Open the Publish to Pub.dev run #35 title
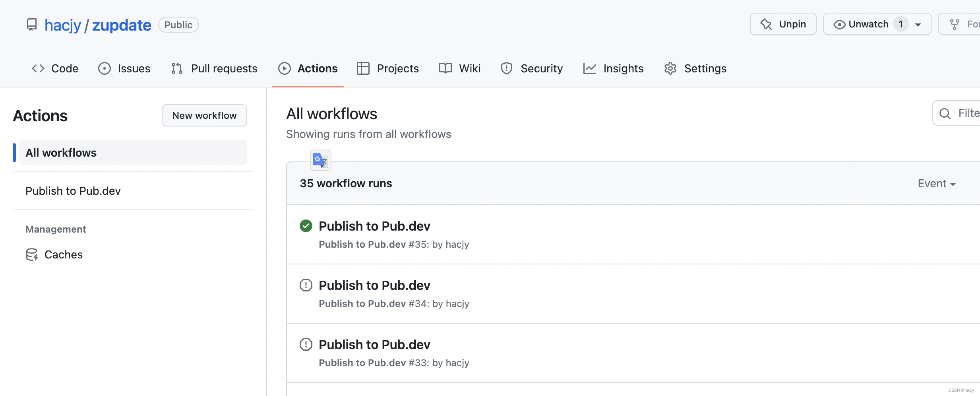Viewport: 980px width, 396px height. pyautogui.click(x=374, y=226)
